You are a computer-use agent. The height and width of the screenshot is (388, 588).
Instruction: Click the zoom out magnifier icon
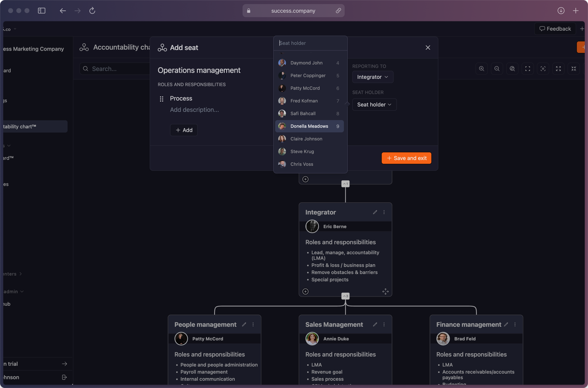click(x=497, y=69)
